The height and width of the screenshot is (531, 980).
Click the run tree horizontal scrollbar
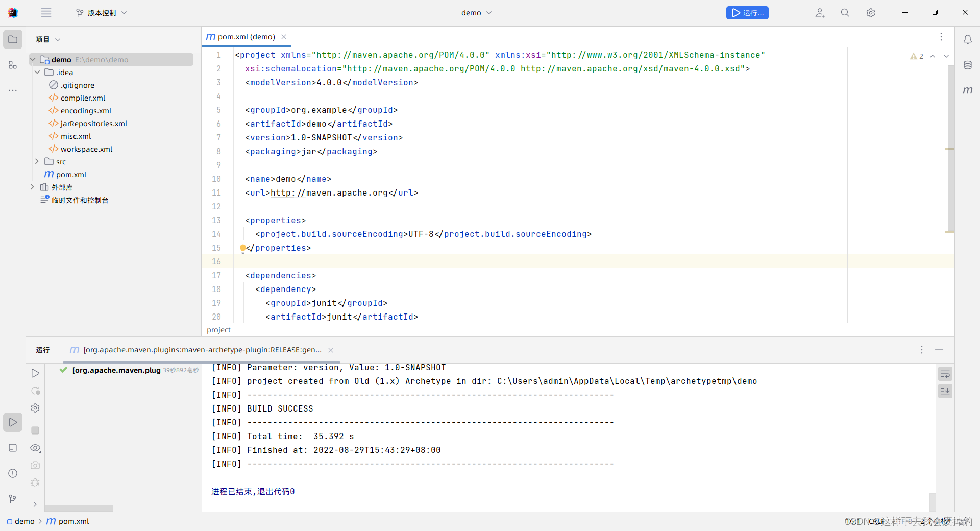79,509
